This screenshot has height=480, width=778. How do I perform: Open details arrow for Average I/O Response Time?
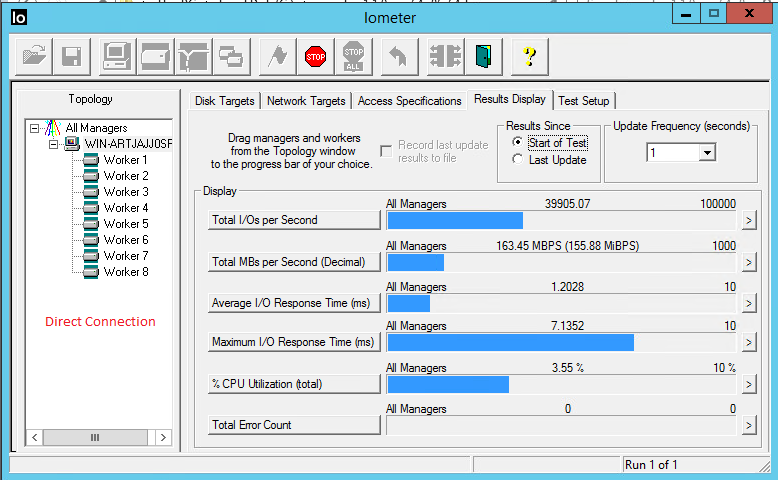749,303
